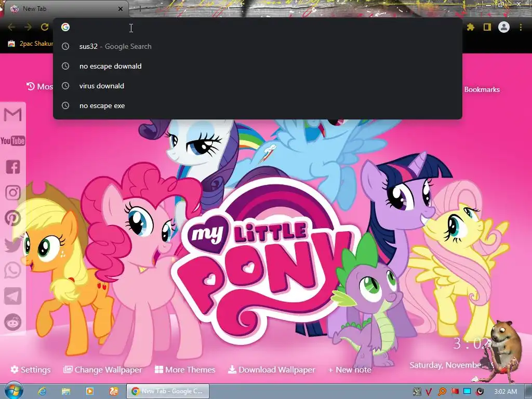Open the Bookmarks link on page
Image resolution: width=532 pixels, height=399 pixels.
click(x=482, y=89)
